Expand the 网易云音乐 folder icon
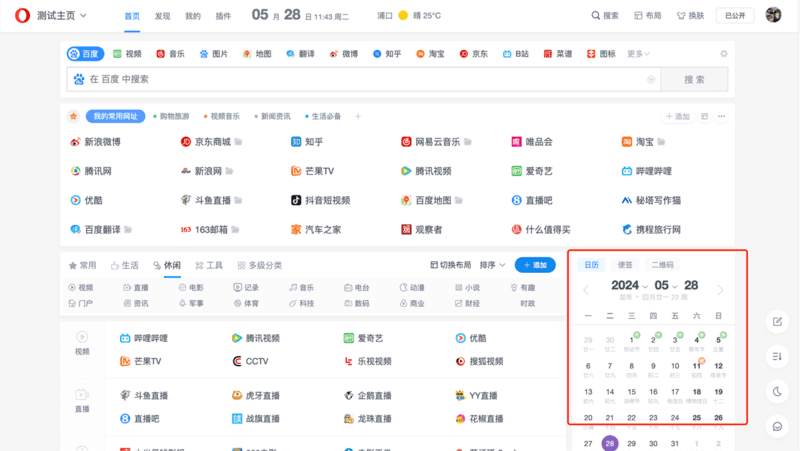The width and height of the screenshot is (800, 451). coord(468,142)
